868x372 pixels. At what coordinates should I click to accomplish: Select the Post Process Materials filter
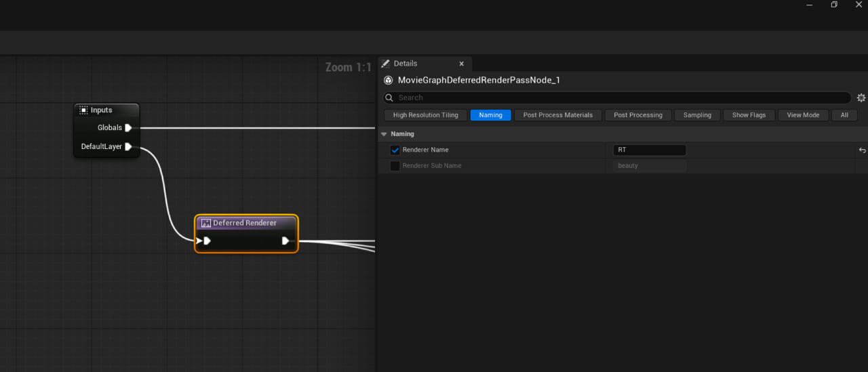click(557, 115)
